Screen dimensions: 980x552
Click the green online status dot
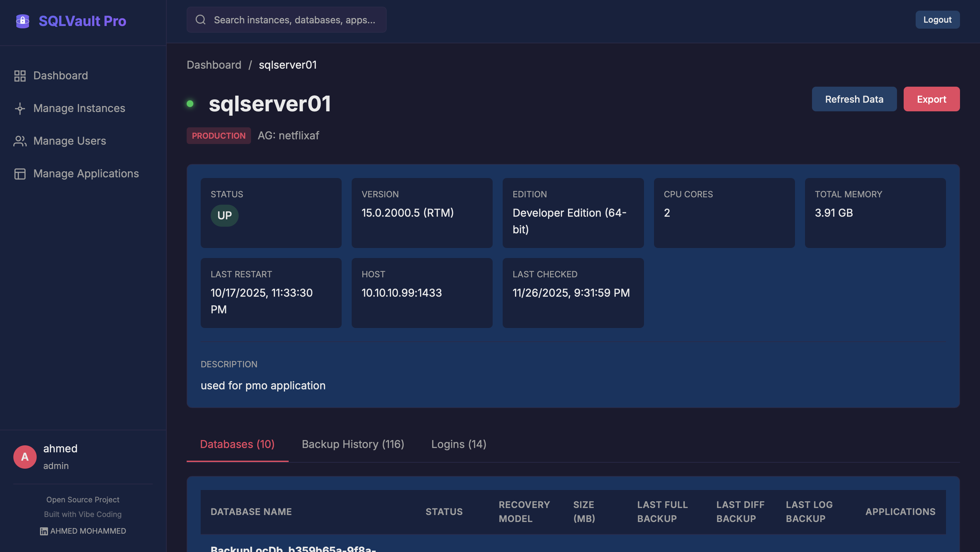pyautogui.click(x=190, y=104)
